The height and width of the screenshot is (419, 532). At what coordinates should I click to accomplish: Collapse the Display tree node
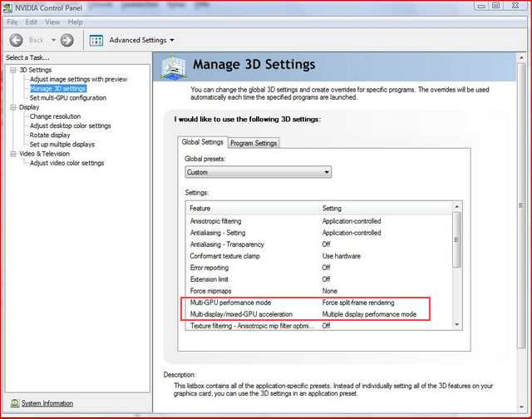(13, 107)
